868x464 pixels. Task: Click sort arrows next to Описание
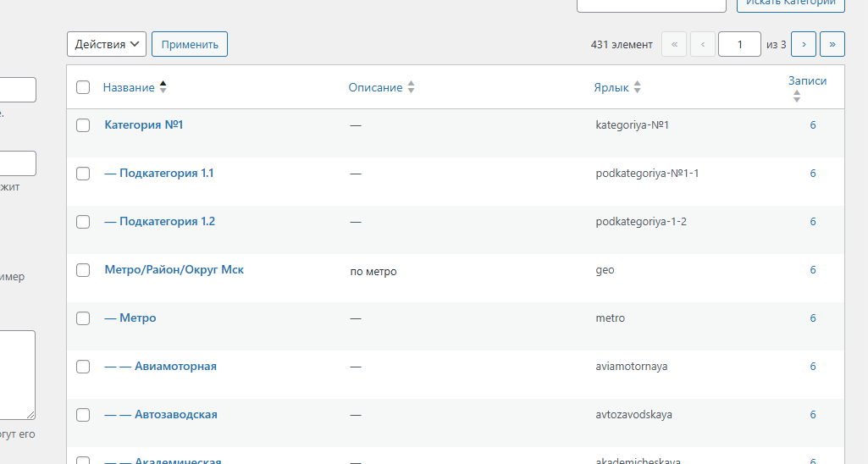click(411, 87)
